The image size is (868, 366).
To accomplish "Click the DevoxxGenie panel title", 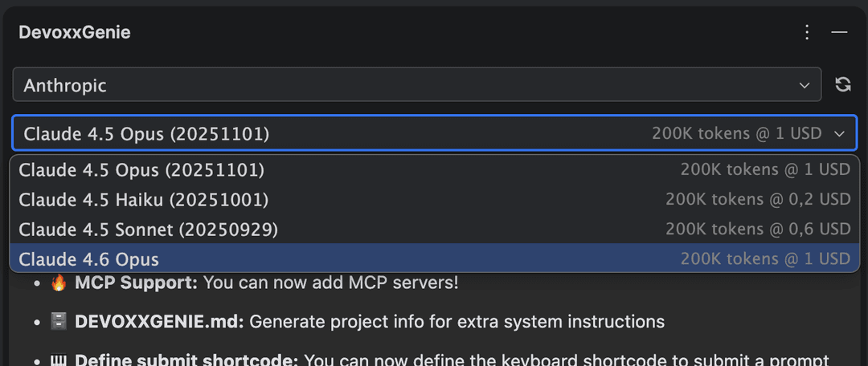I will [75, 32].
